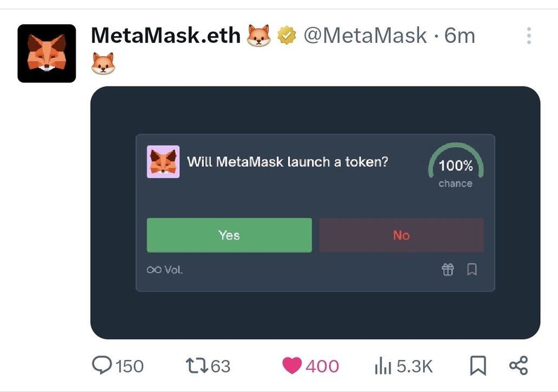Unlike the post via pink heart
Viewport: 558px width, 392px height.
pos(292,366)
